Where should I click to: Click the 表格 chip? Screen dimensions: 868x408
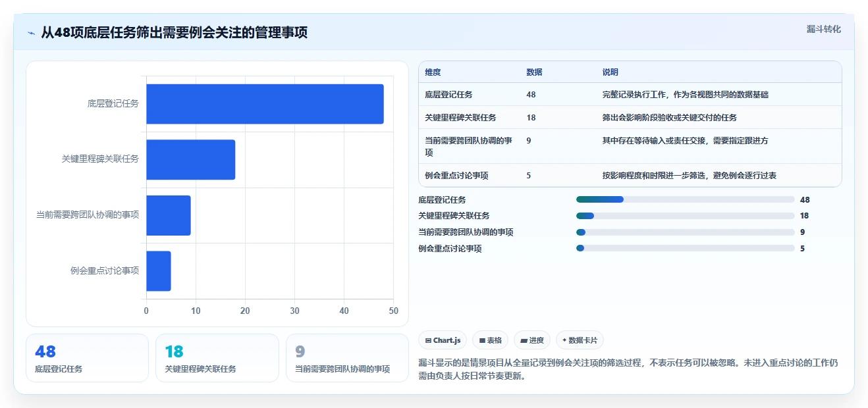point(490,340)
